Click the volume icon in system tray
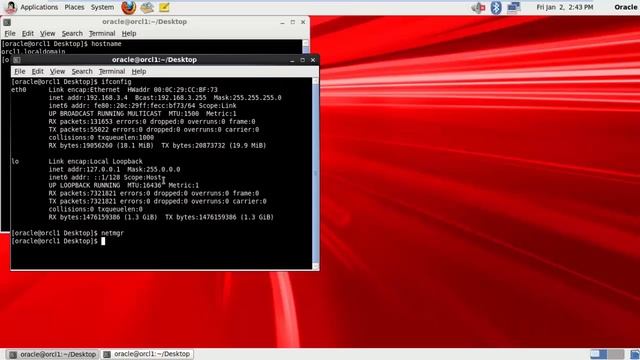The image size is (640, 360). point(478,7)
